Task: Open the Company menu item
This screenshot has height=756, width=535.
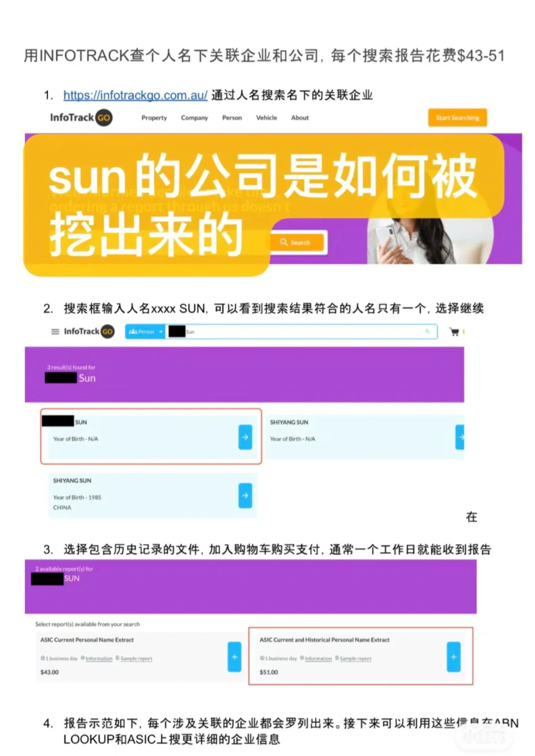Action: [x=195, y=117]
